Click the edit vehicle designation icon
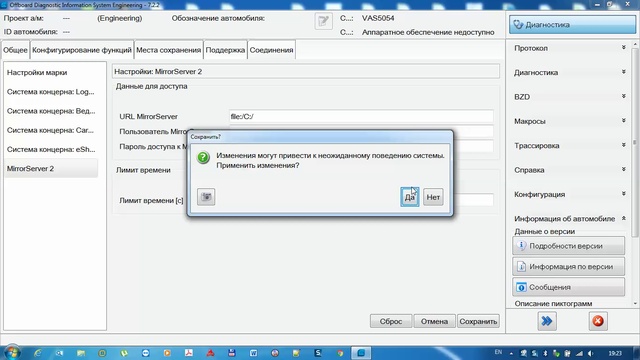The image size is (640, 360). click(323, 21)
